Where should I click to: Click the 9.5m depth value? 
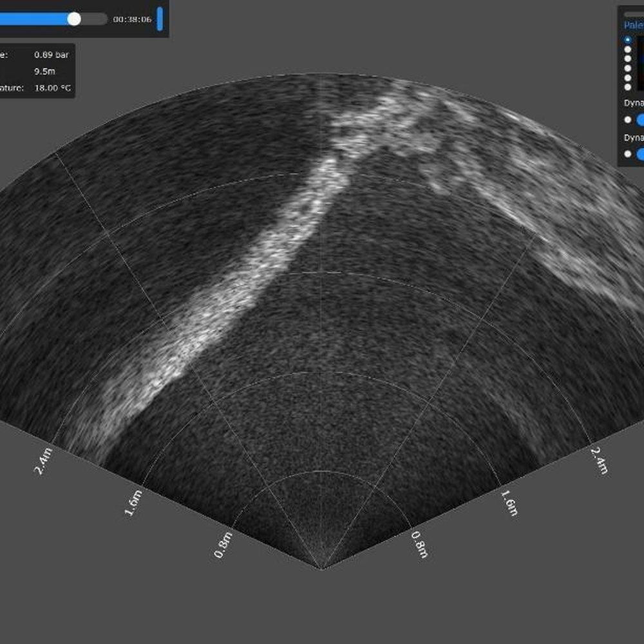(45, 71)
